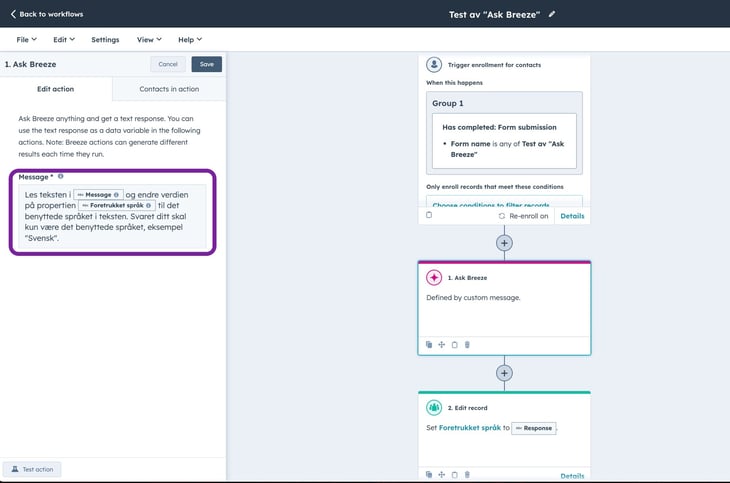Click the 'Trigger enrollment for contacts' heading

[x=494, y=65]
